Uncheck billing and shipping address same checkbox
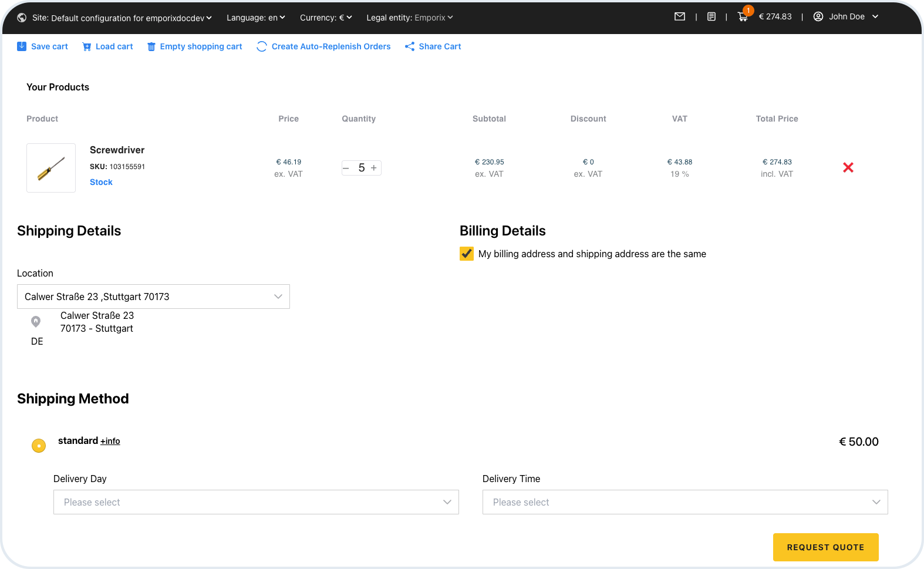The height and width of the screenshot is (569, 924). tap(467, 254)
